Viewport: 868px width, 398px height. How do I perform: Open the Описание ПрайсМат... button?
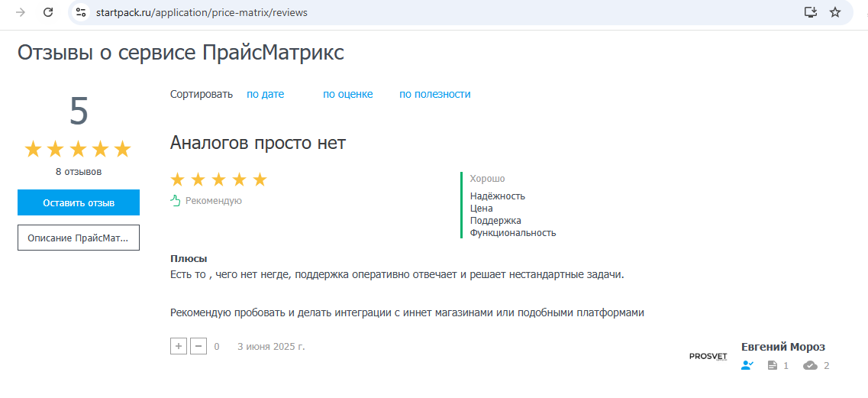79,238
